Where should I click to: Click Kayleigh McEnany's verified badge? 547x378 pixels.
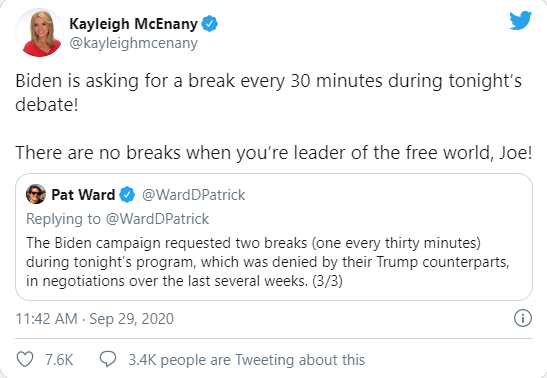click(210, 24)
